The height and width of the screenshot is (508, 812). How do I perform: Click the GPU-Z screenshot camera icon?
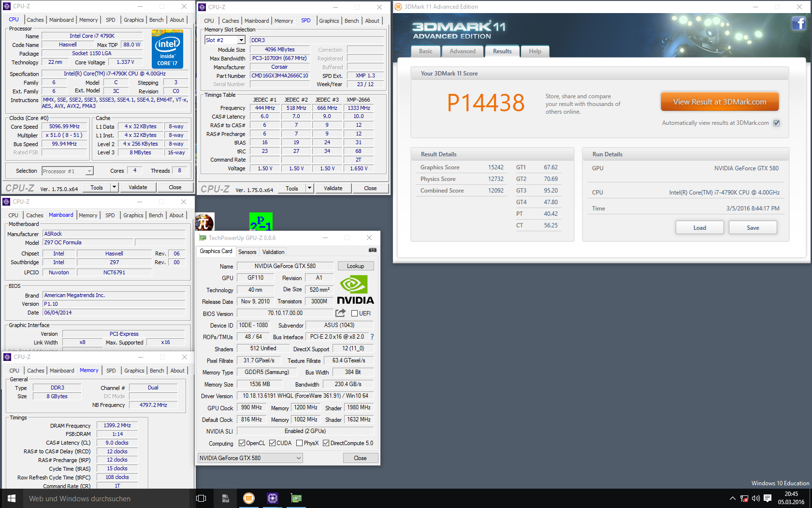click(372, 250)
